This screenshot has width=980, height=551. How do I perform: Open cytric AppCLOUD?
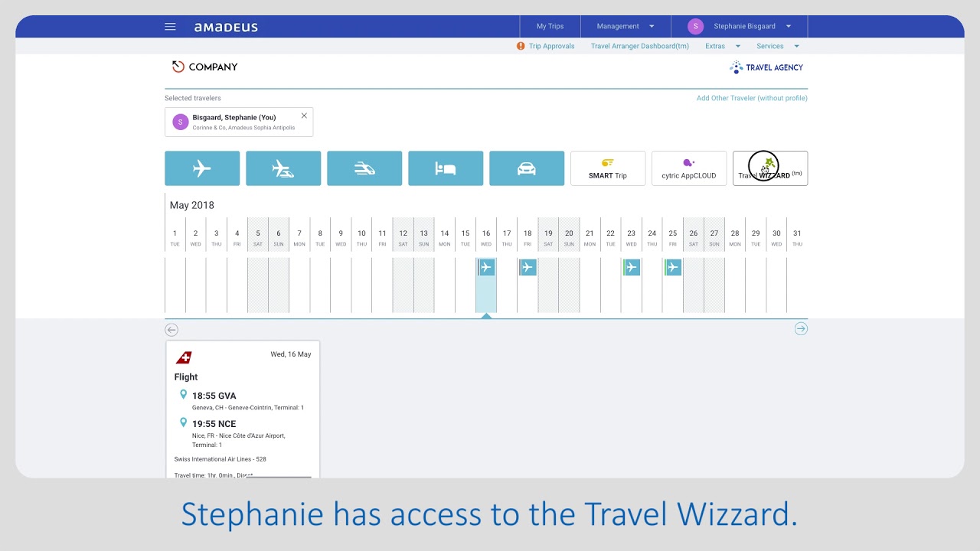[689, 168]
